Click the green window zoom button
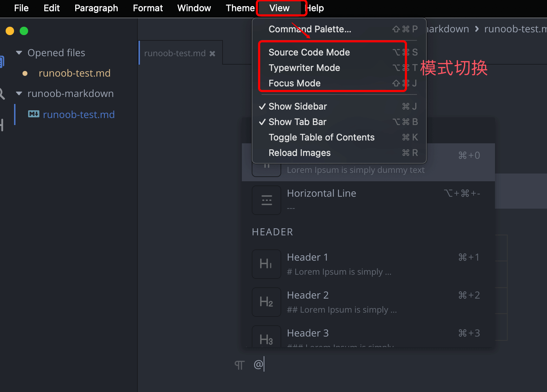This screenshot has width=547, height=392. [x=24, y=31]
